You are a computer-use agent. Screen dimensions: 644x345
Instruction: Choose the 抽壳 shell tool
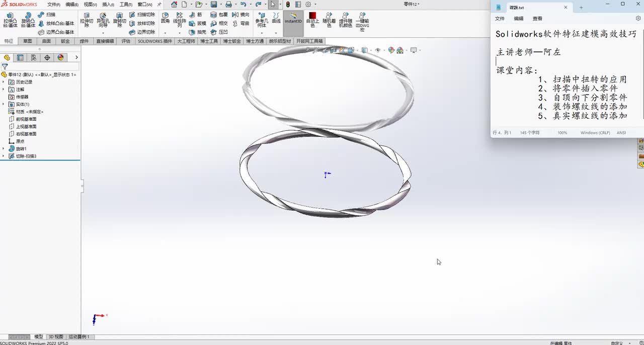(x=198, y=32)
